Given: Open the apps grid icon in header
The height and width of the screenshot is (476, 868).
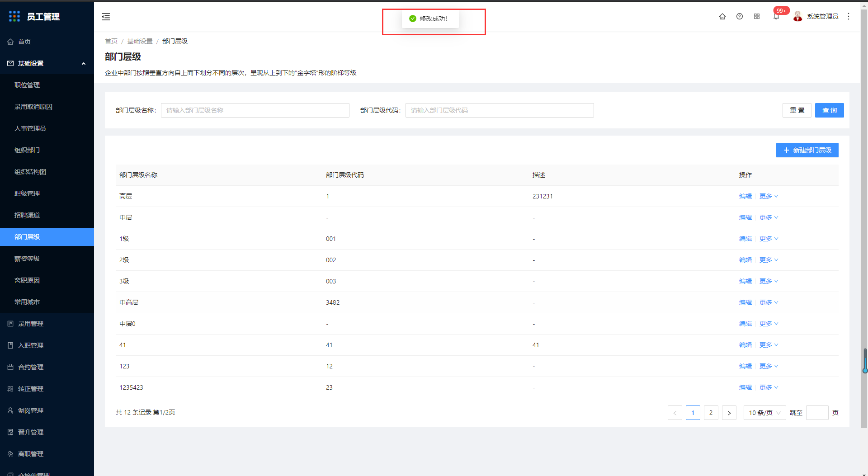Looking at the screenshot, I should click(x=757, y=16).
